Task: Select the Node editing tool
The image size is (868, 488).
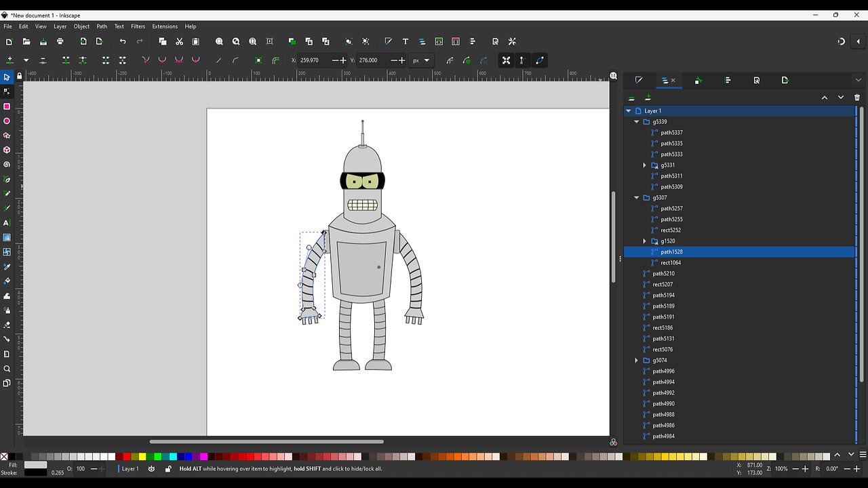Action: (7, 91)
